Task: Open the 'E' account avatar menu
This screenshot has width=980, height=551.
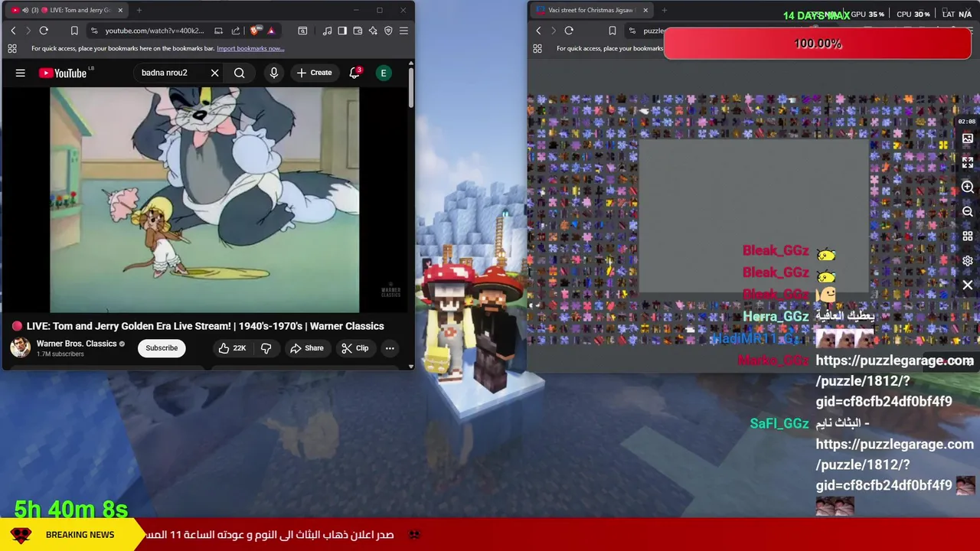Action: [384, 73]
